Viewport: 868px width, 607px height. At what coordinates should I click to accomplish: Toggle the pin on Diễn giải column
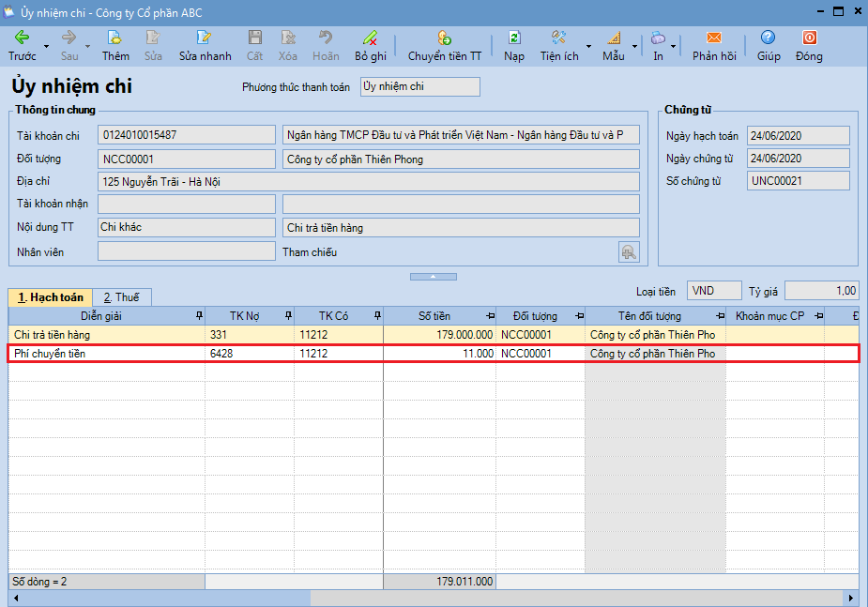(199, 316)
